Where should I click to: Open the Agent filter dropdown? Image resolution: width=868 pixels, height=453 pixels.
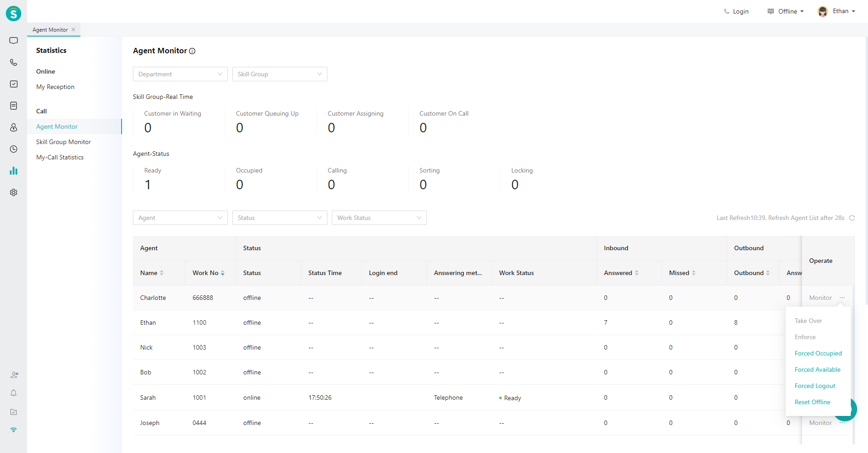coord(180,218)
